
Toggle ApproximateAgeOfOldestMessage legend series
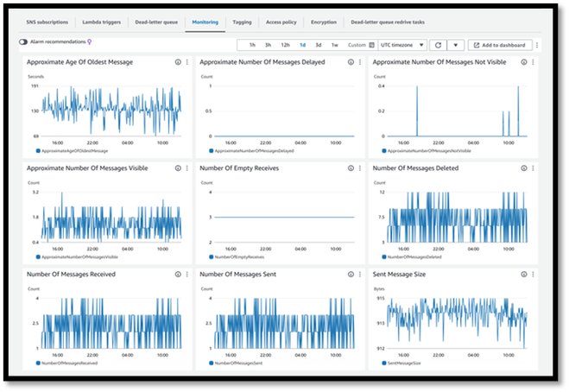[x=72, y=150]
